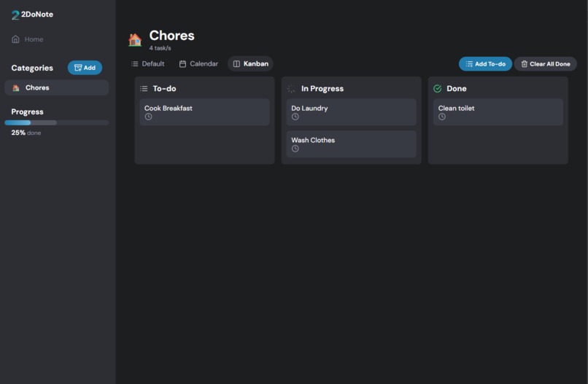Add a new category
The image size is (588, 384).
pyautogui.click(x=85, y=68)
